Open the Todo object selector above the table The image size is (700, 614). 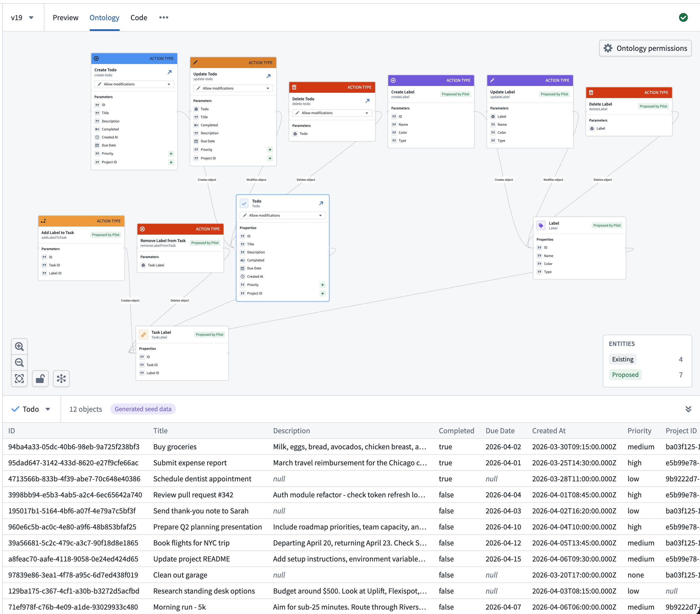pos(31,409)
